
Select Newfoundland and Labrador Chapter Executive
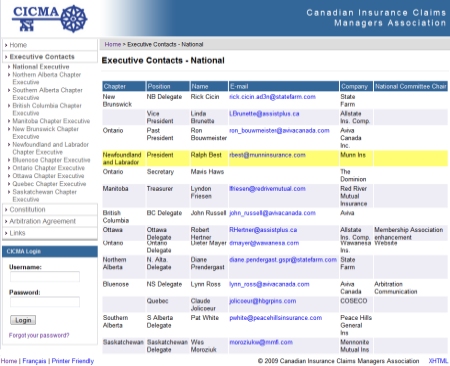point(50,148)
